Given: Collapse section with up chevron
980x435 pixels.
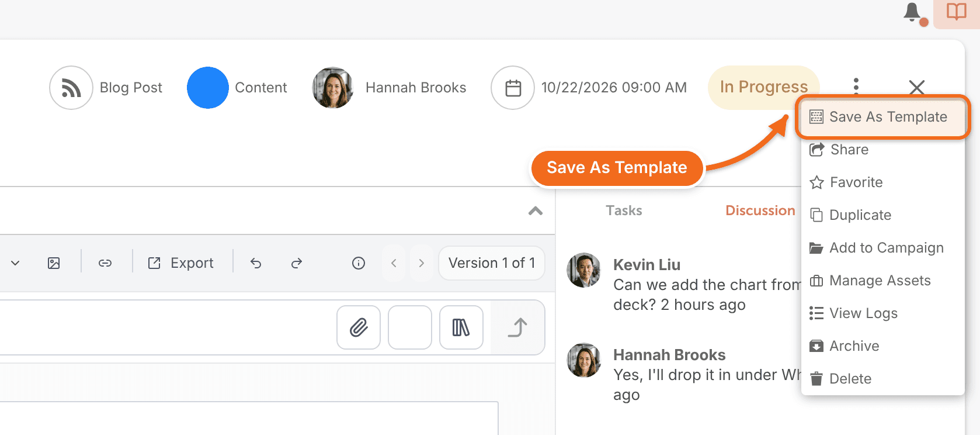Looking at the screenshot, I should pos(536,211).
